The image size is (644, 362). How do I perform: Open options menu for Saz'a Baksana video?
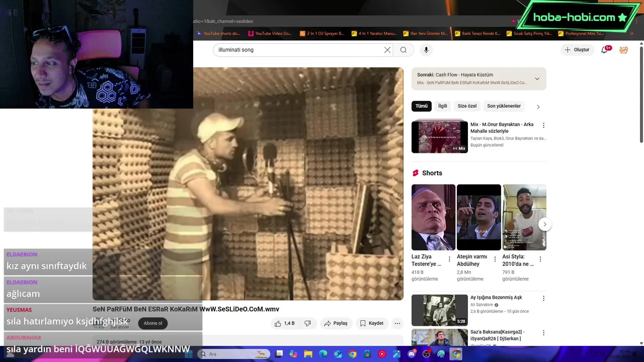543,333
